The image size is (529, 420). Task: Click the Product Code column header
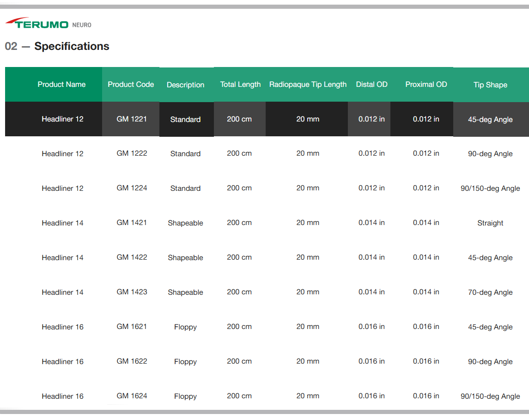[131, 85]
